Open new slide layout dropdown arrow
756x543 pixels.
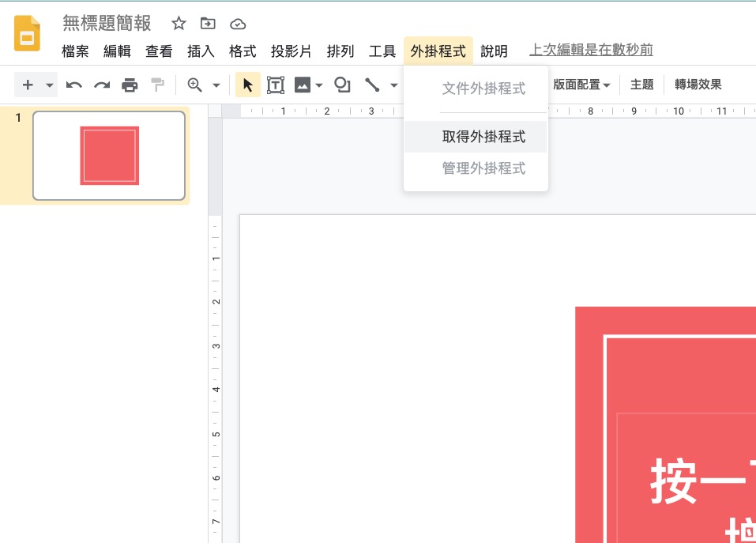[x=49, y=85]
